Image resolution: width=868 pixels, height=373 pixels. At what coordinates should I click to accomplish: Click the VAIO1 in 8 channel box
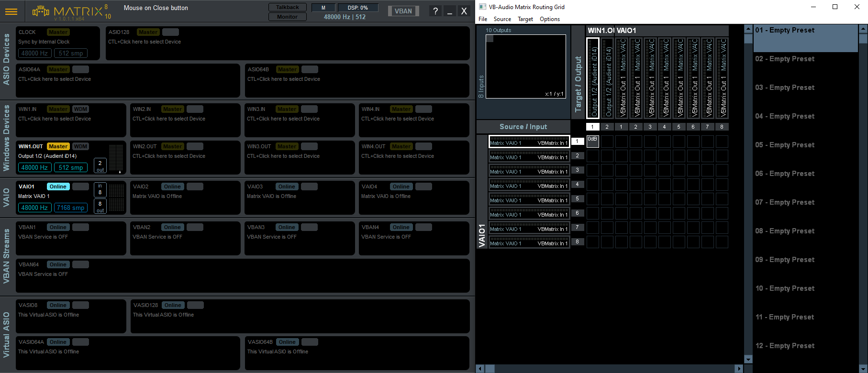point(100,189)
